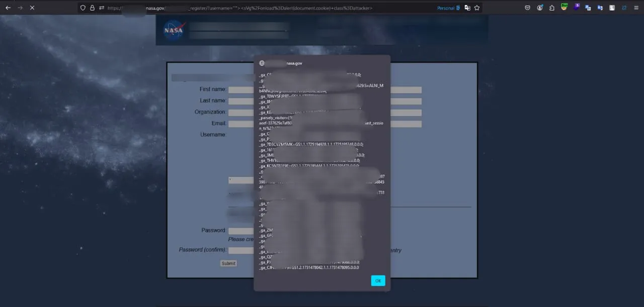Click the padlock site security icon
This screenshot has width=644, height=307.
coord(92,8)
